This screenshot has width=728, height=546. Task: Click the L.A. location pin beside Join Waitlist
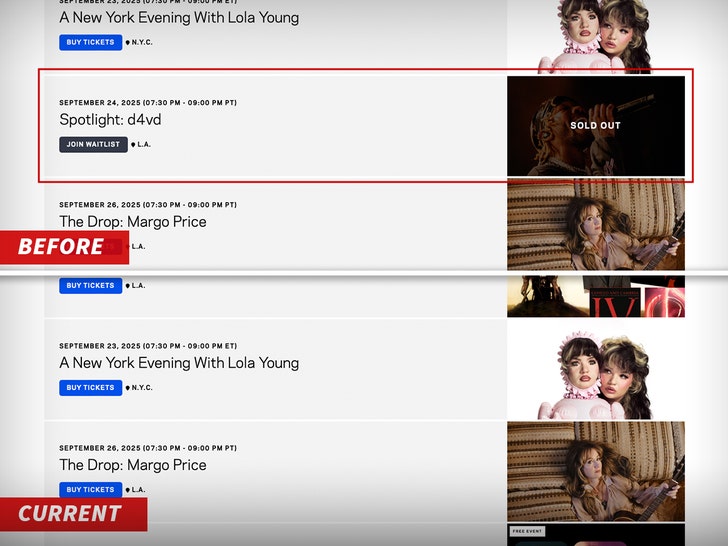tap(141, 144)
